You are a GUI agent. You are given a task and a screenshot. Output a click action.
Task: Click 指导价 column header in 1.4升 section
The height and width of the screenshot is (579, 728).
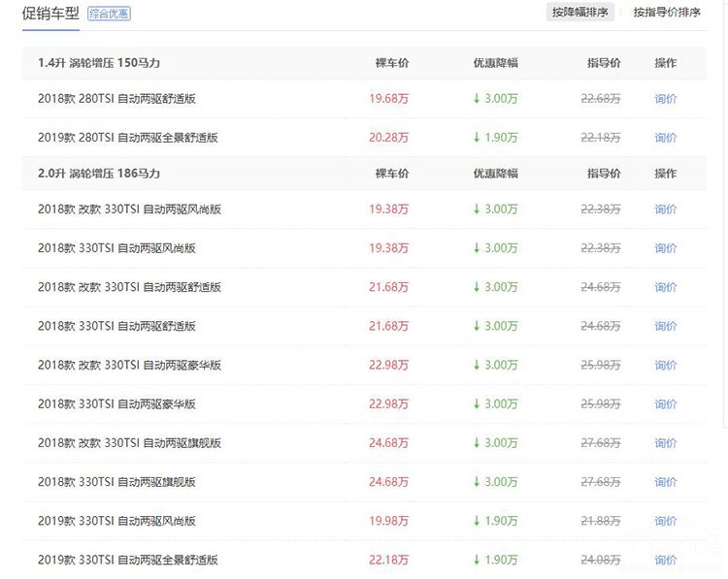coord(604,63)
